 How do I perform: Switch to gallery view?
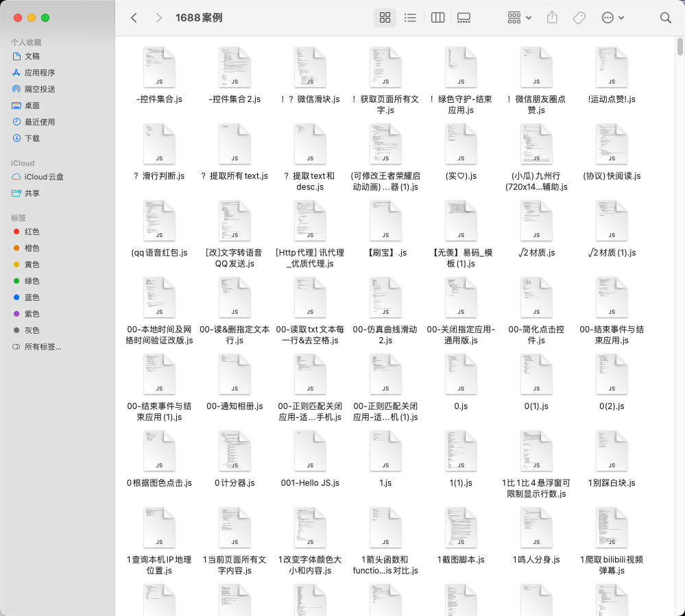point(464,18)
